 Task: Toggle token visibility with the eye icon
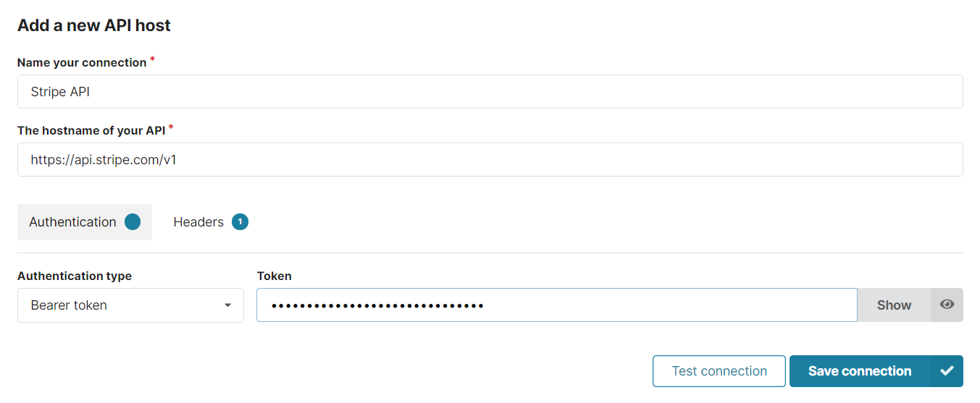click(947, 305)
